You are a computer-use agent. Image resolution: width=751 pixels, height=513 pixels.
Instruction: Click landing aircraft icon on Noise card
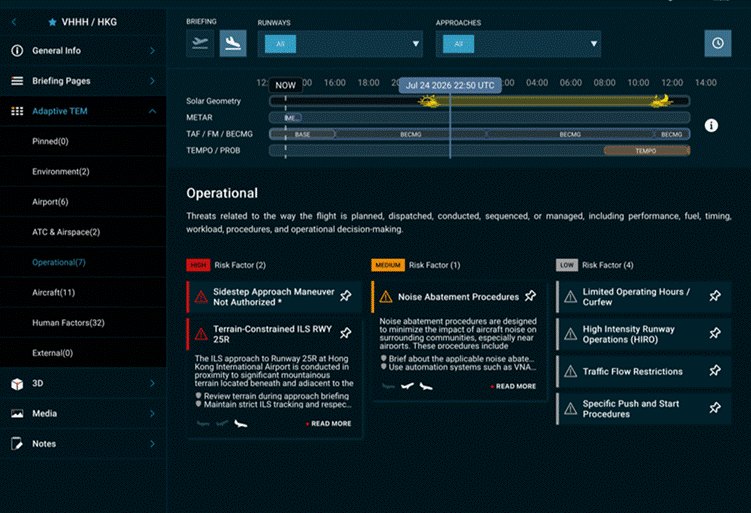(x=426, y=386)
